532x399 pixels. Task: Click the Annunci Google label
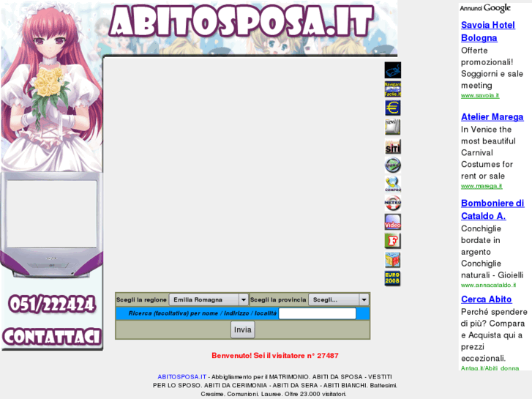tap(485, 8)
